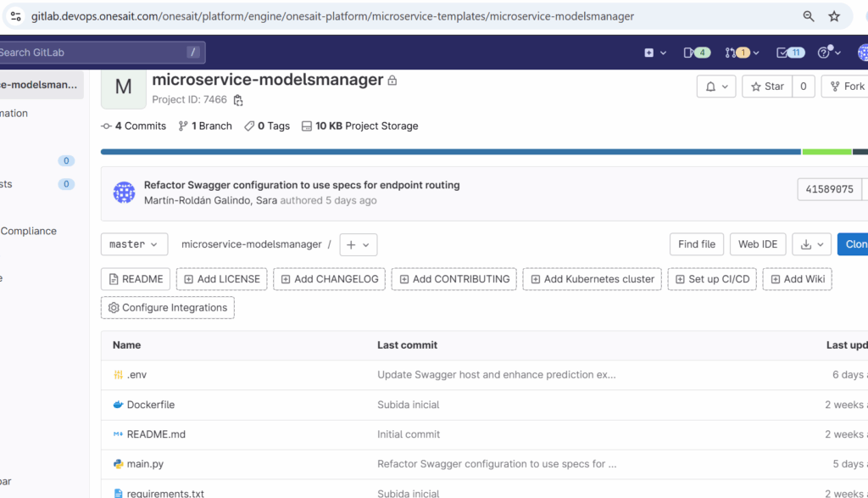Open the issues icon in top bar
The height and width of the screenshot is (498, 868).
point(696,53)
